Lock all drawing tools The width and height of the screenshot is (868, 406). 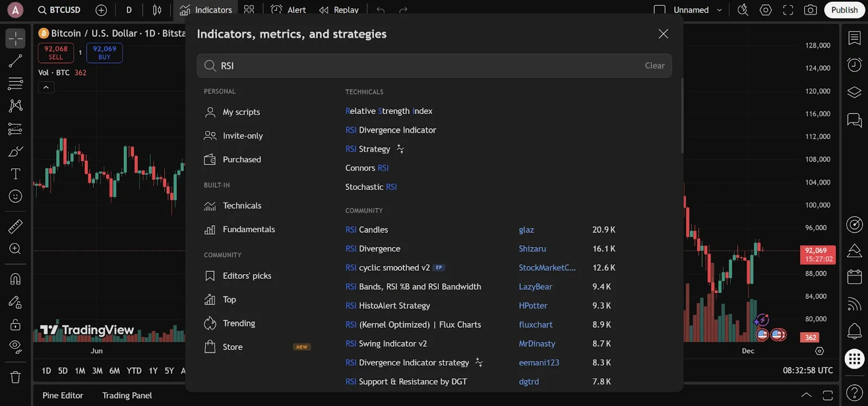pos(16,325)
